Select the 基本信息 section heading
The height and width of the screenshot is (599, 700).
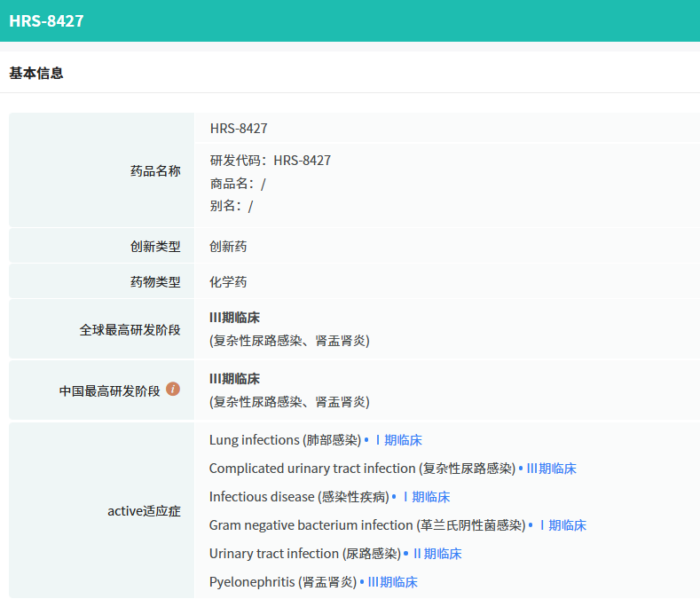click(36, 73)
